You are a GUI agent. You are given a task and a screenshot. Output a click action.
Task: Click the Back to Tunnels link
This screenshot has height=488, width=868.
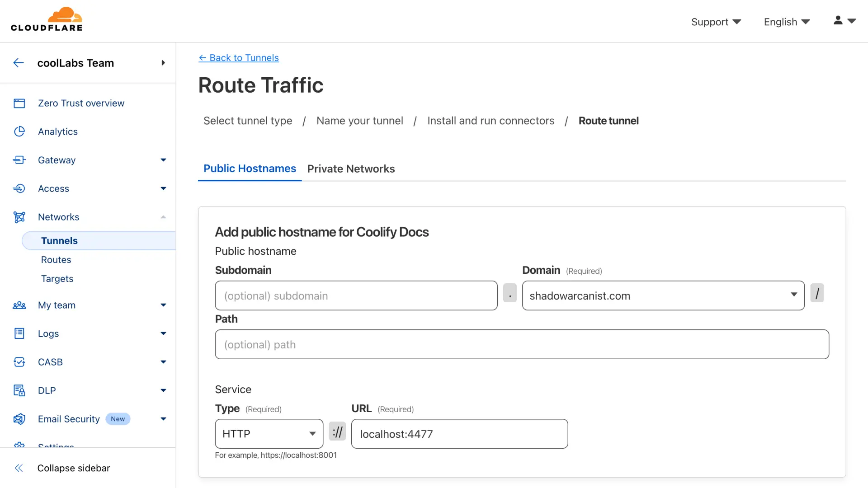click(x=239, y=58)
